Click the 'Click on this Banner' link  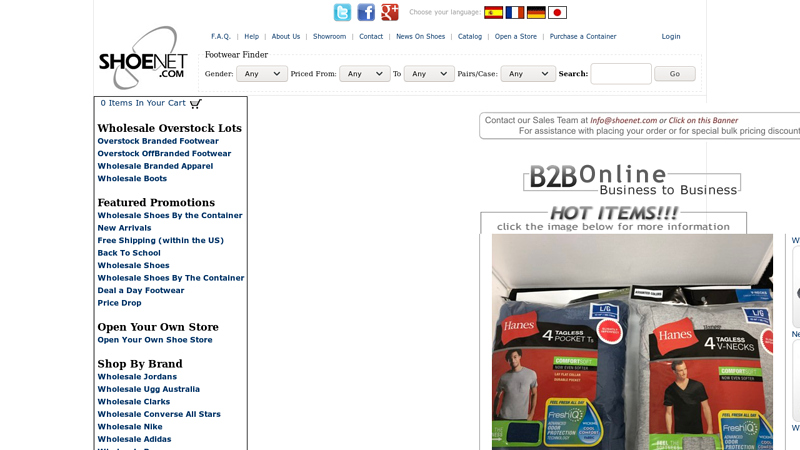pos(703,120)
